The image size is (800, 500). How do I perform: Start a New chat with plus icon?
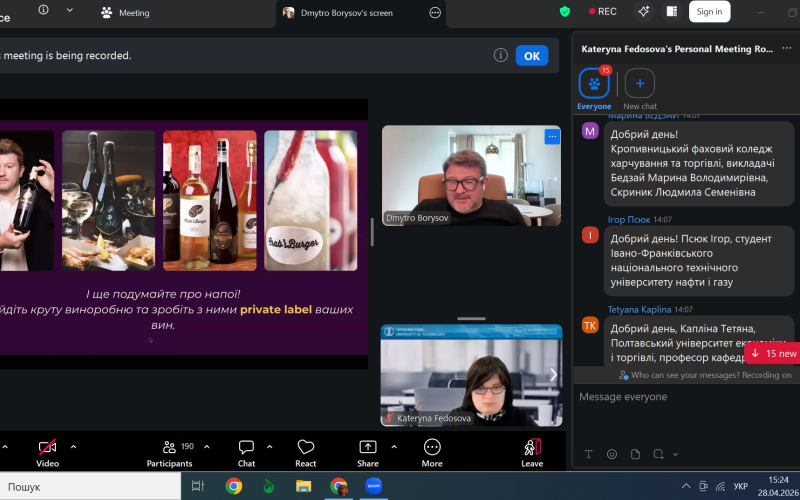tap(640, 83)
